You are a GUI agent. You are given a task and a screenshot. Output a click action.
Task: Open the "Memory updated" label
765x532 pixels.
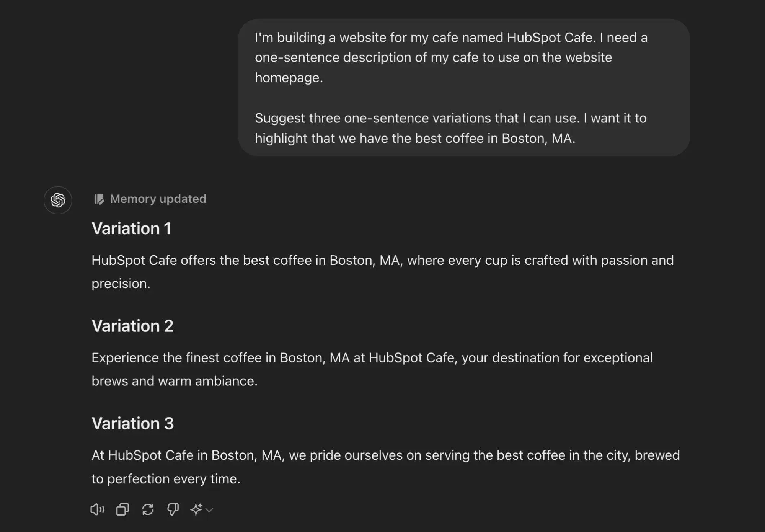point(158,199)
